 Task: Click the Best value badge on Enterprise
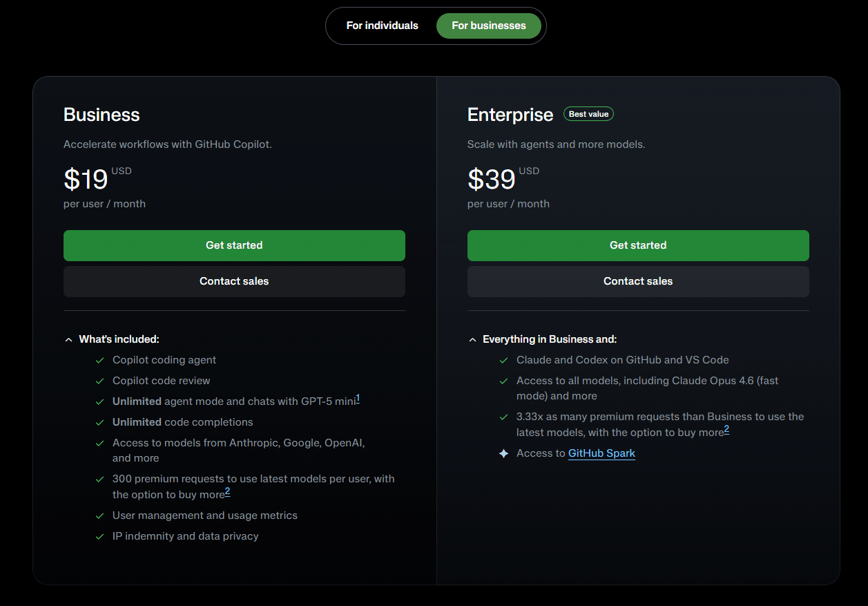pyautogui.click(x=588, y=113)
